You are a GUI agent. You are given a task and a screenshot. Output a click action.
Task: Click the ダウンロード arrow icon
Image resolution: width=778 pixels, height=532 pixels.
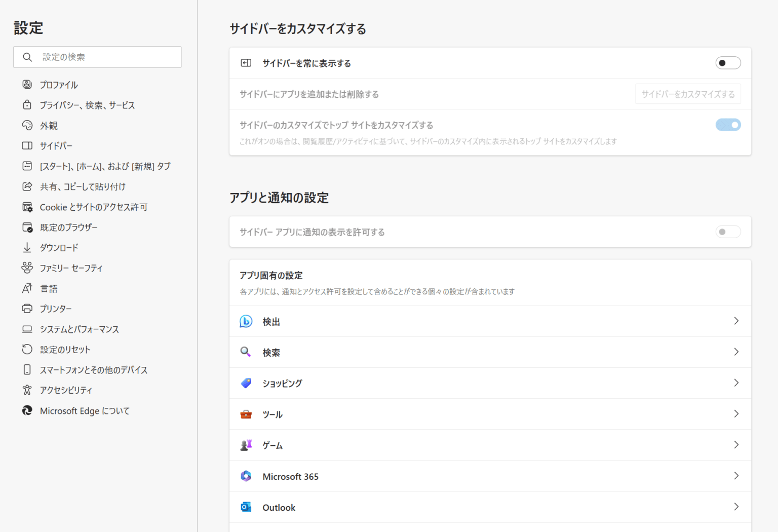click(27, 247)
